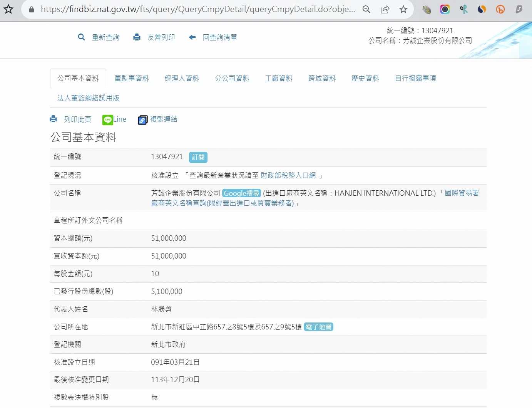Click the printer icon for 友善列印

tap(137, 37)
